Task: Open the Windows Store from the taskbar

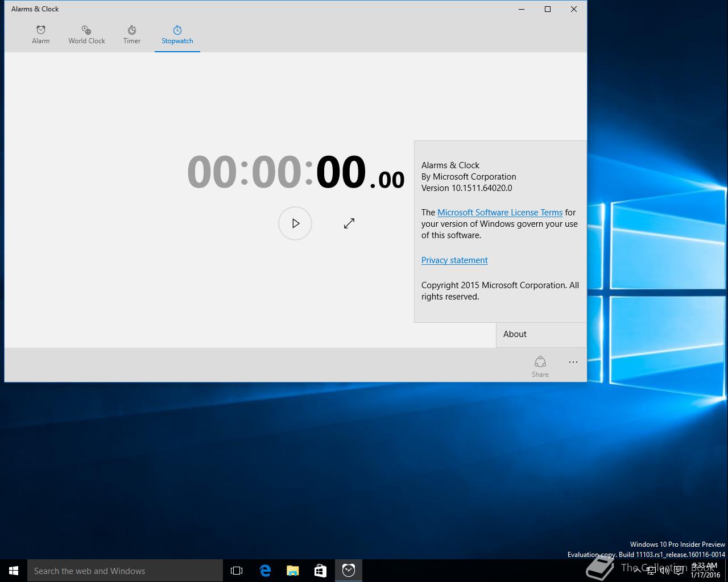Action: click(x=321, y=571)
